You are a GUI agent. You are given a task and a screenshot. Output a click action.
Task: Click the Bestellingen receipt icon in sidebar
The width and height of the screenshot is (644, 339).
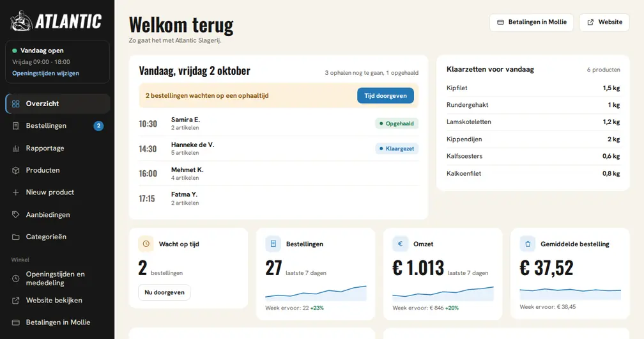click(15, 126)
